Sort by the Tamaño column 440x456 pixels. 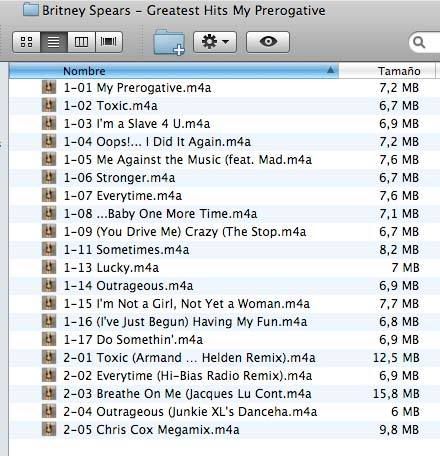387,71
